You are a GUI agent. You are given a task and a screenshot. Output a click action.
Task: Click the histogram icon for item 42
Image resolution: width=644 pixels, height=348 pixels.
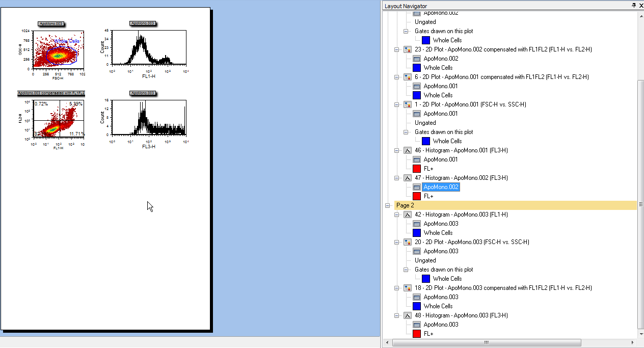tap(407, 215)
